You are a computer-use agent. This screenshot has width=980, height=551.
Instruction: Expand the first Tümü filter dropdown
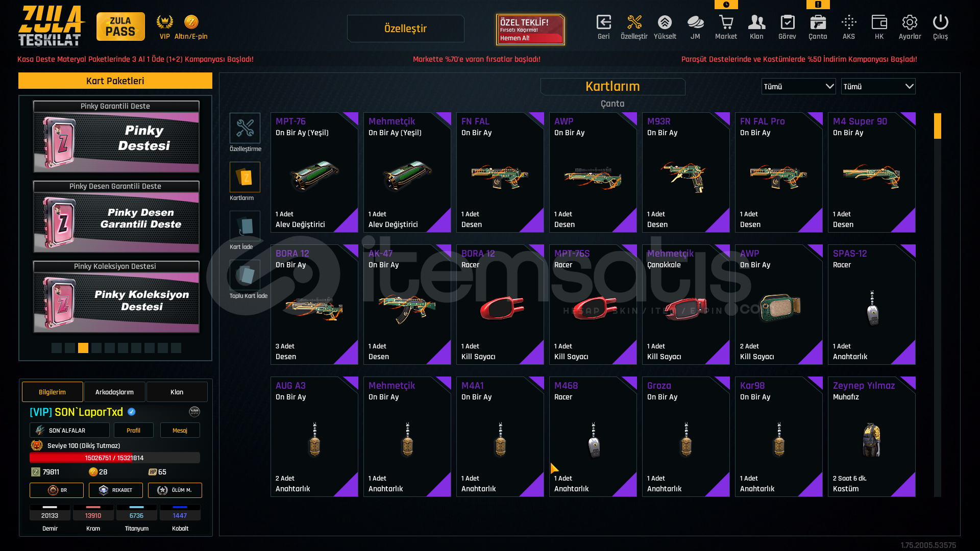798,86
